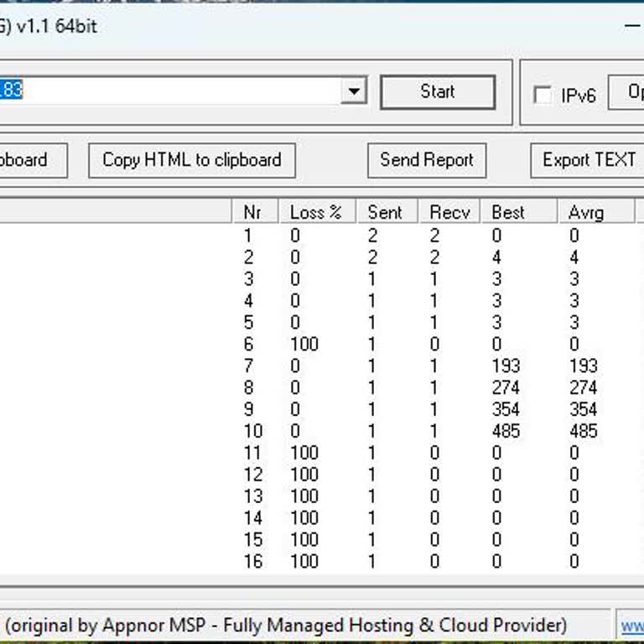Click the Loss value 0 for hop 7
The width and height of the screenshot is (644, 644).
pyautogui.click(x=295, y=366)
